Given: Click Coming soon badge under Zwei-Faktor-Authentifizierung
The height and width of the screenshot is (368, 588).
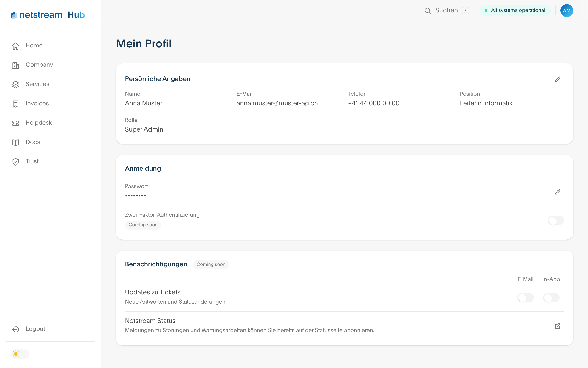Looking at the screenshot, I should [x=143, y=225].
